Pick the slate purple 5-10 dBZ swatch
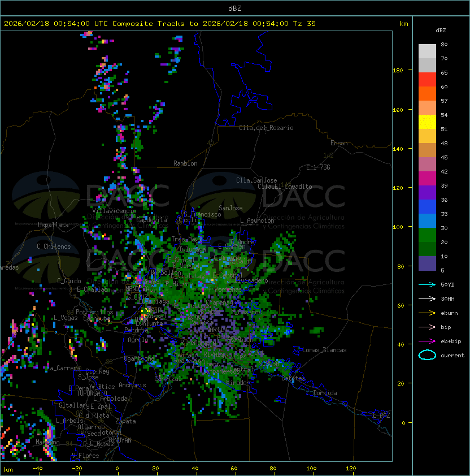This screenshot has height=476, width=470. pyautogui.click(x=427, y=263)
